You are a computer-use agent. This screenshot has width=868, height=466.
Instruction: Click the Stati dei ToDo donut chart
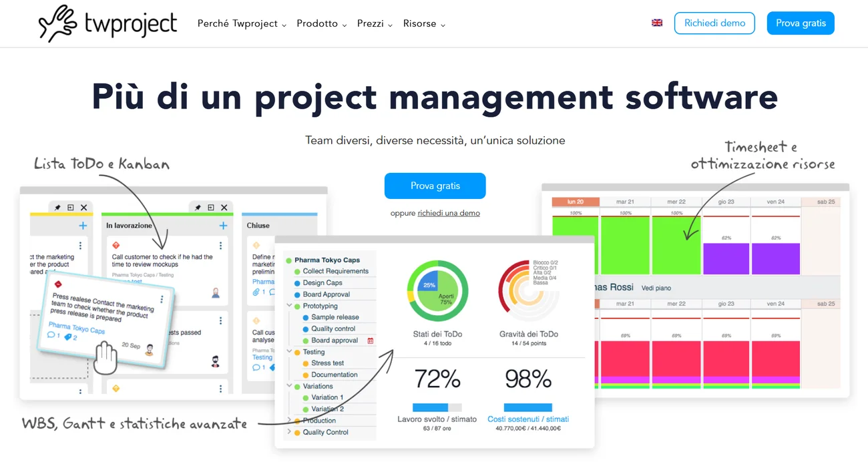pos(437,291)
